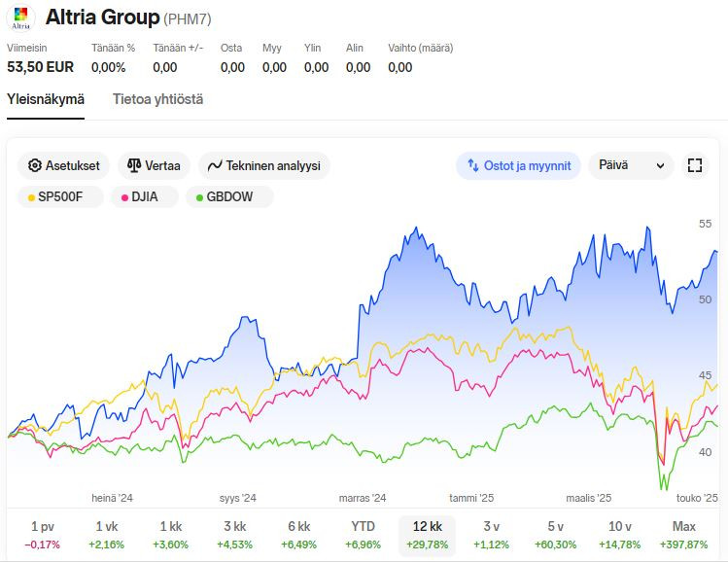Click the chevron arrow beside Päivä
This screenshot has height=562, width=728.
point(660,166)
